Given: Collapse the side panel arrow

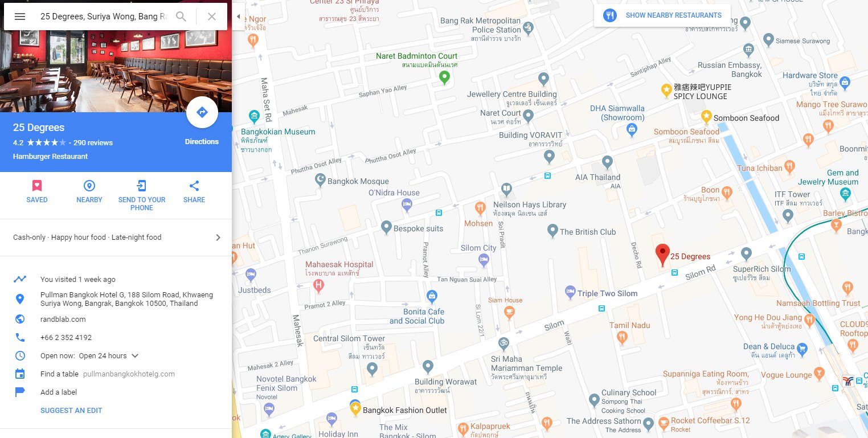Looking at the screenshot, I should click(x=238, y=17).
